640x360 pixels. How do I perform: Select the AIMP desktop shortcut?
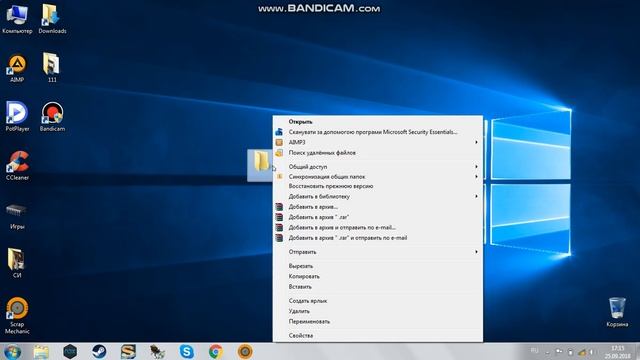17,68
